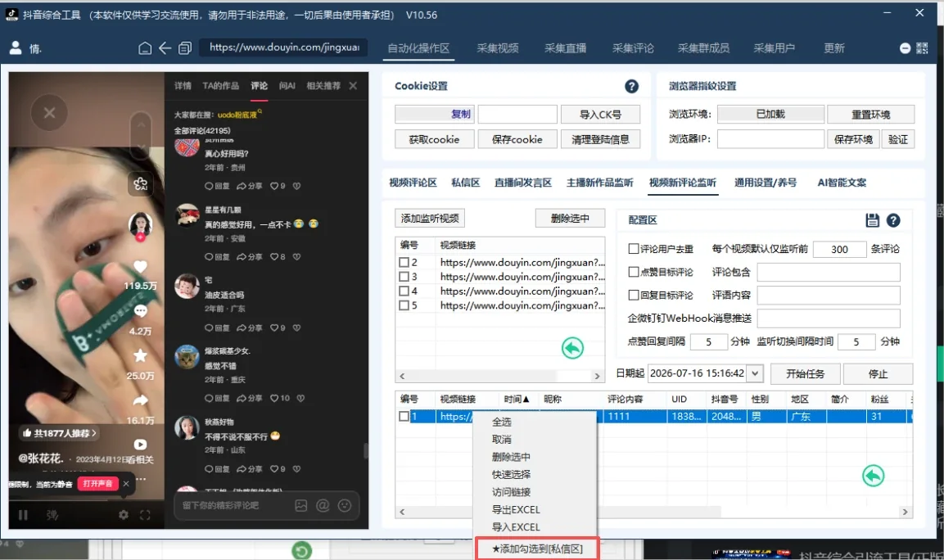Enable 点赞目标评论 checkbox
This screenshot has width=944, height=560.
point(634,272)
